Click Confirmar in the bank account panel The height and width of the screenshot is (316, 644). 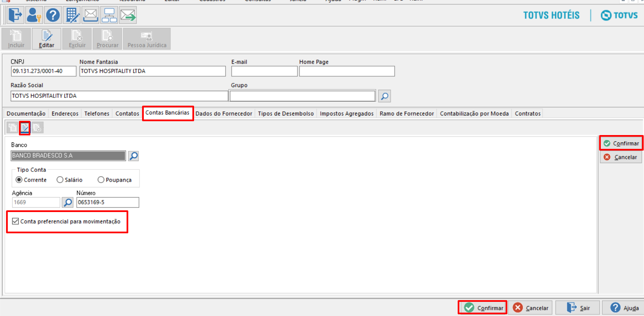tap(621, 143)
